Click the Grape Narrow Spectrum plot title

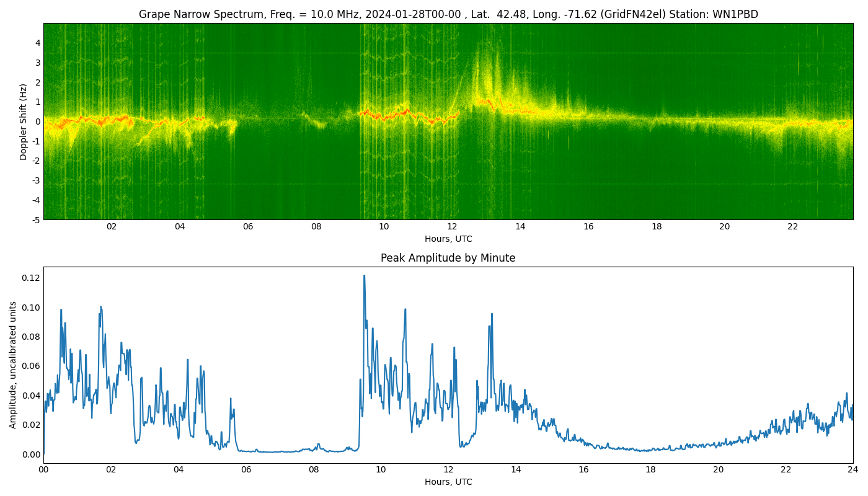(x=448, y=14)
